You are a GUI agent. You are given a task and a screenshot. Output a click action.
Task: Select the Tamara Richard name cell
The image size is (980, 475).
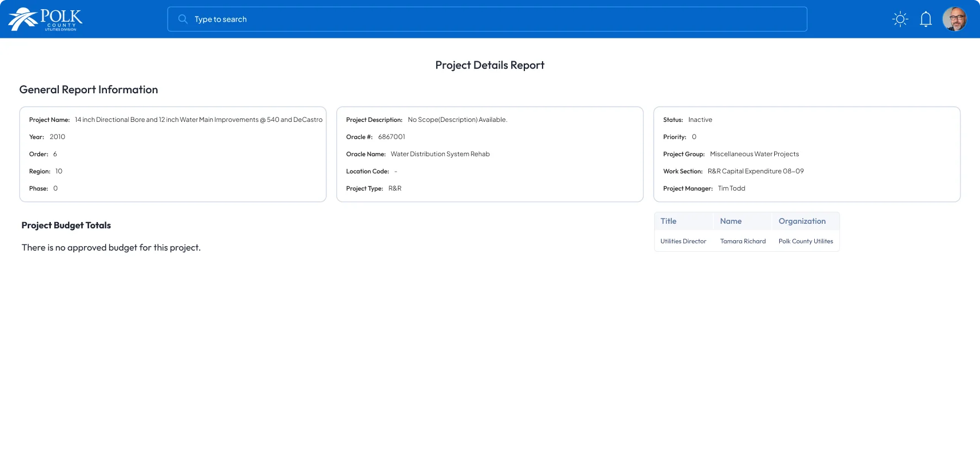pyautogui.click(x=743, y=241)
